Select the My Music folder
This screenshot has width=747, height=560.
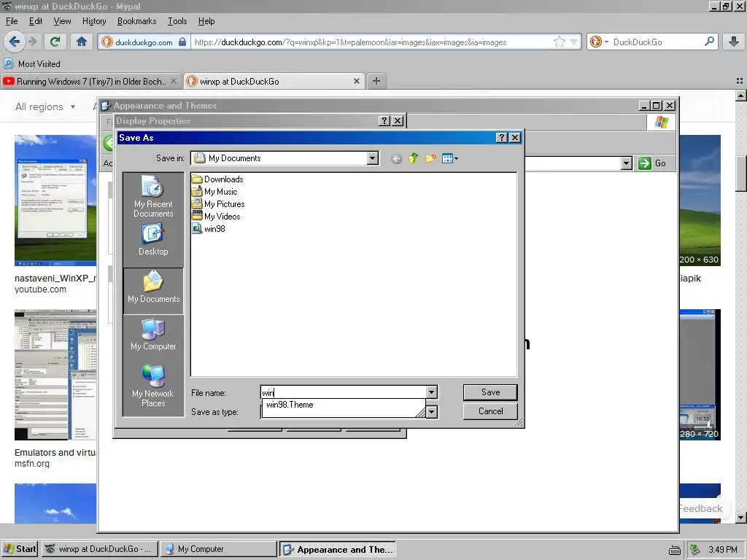[x=215, y=192]
